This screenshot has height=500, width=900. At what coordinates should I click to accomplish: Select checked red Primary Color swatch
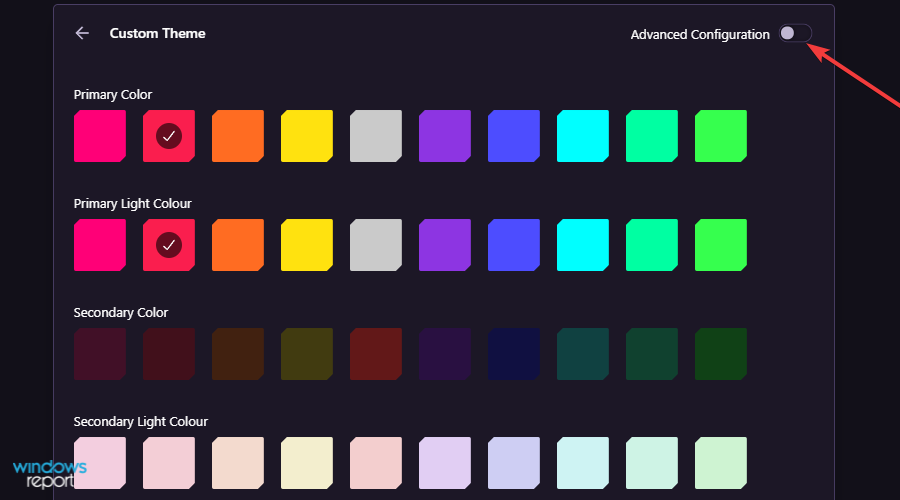[169, 136]
